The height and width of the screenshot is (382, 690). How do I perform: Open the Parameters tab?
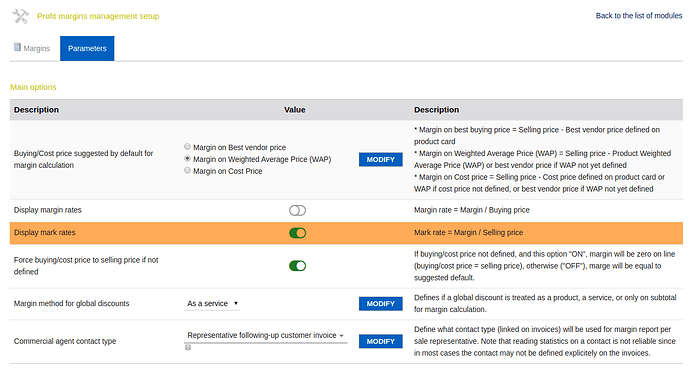pyautogui.click(x=87, y=48)
